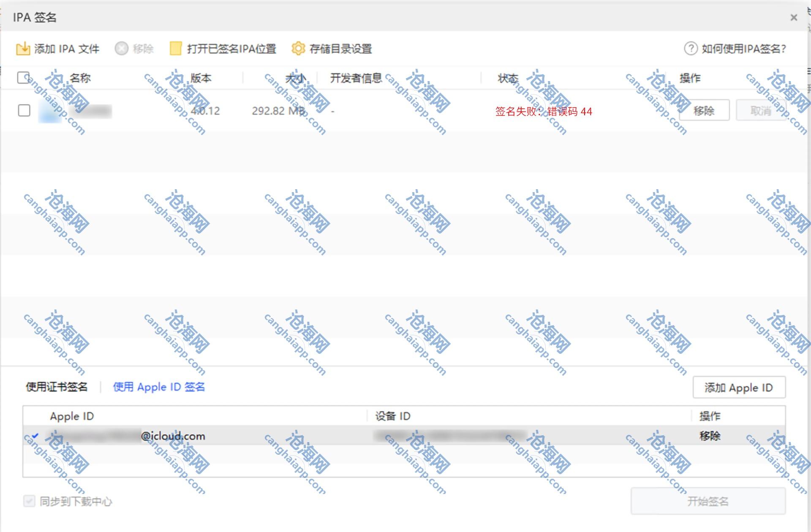
Task: Switch to certificate signing tab
Action: tap(57, 387)
